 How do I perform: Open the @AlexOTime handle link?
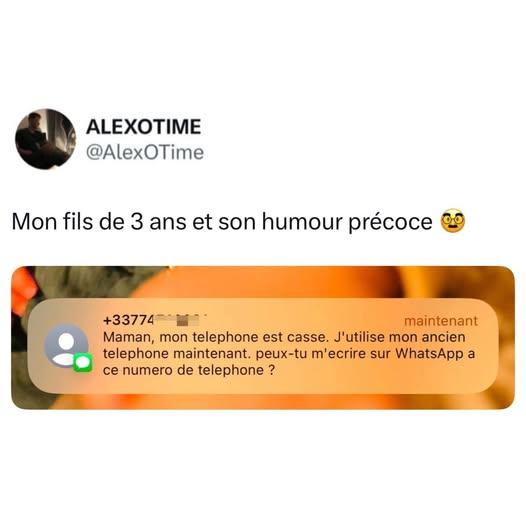pyautogui.click(x=145, y=153)
